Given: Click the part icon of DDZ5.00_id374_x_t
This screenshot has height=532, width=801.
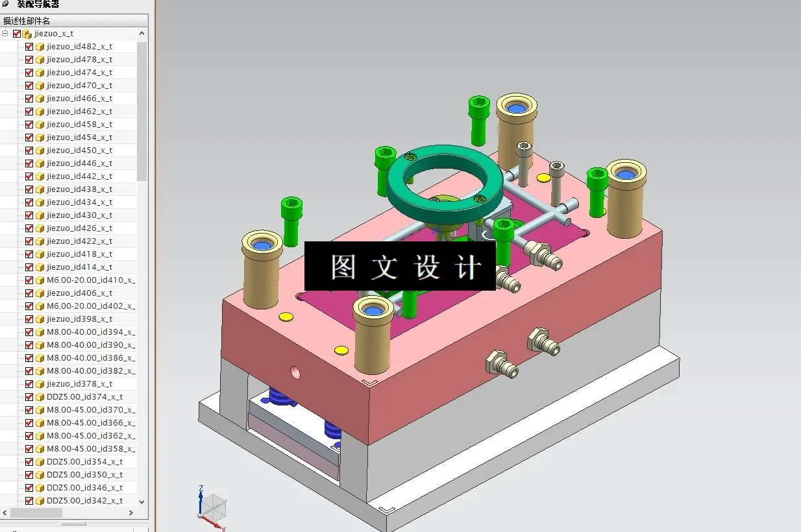Looking at the screenshot, I should tap(40, 396).
